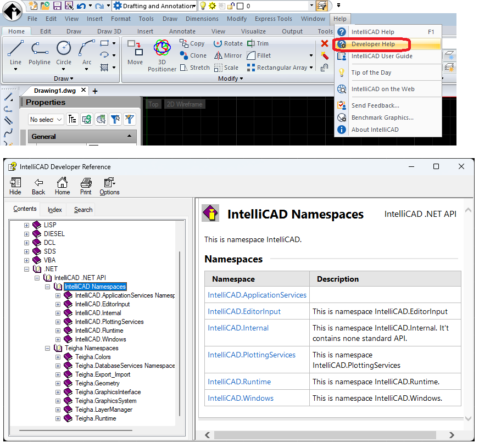Viewport: 479px width, 448px height.
Task: Go Back in the help viewer
Action: pyautogui.click(x=38, y=186)
